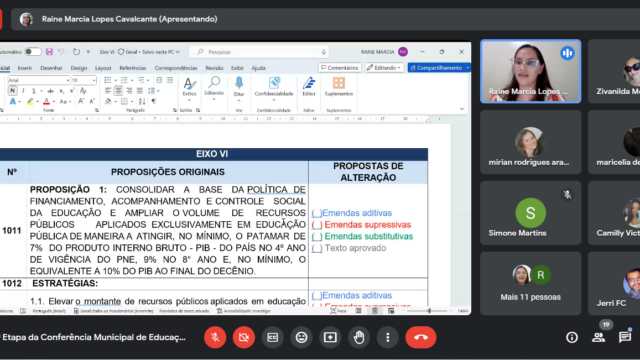Open the Revisão ribbon tab

point(214,68)
